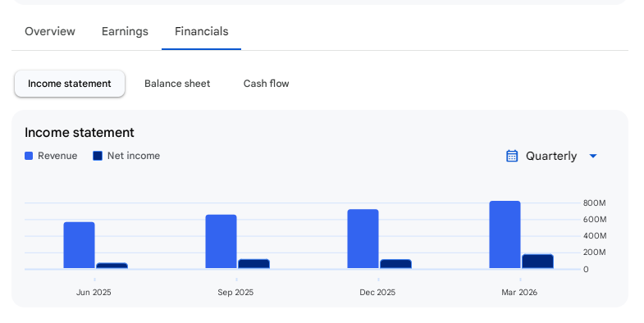Viewport: 644px width, 323px height.
Task: Click the Quarterly period label
Action: point(551,156)
